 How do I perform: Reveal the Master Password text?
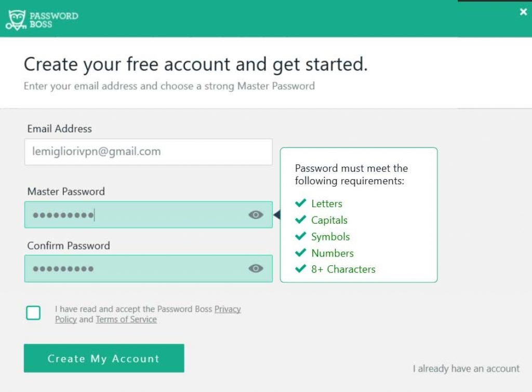pyautogui.click(x=255, y=214)
